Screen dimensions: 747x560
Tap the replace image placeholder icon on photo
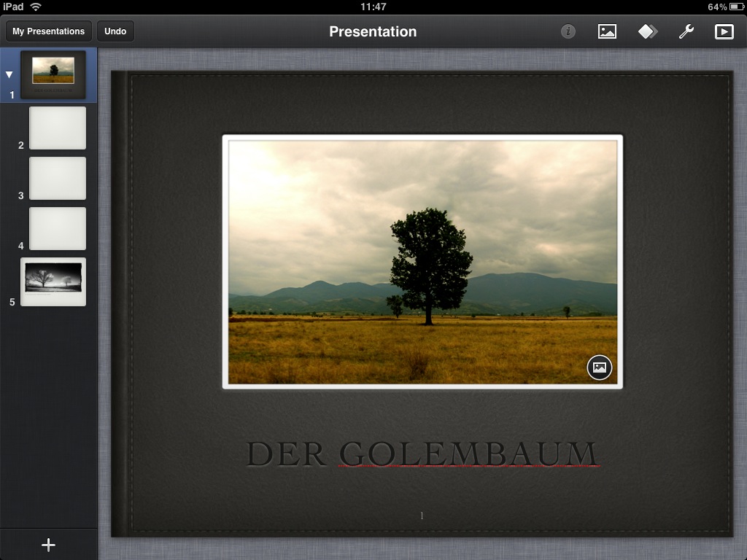point(600,367)
